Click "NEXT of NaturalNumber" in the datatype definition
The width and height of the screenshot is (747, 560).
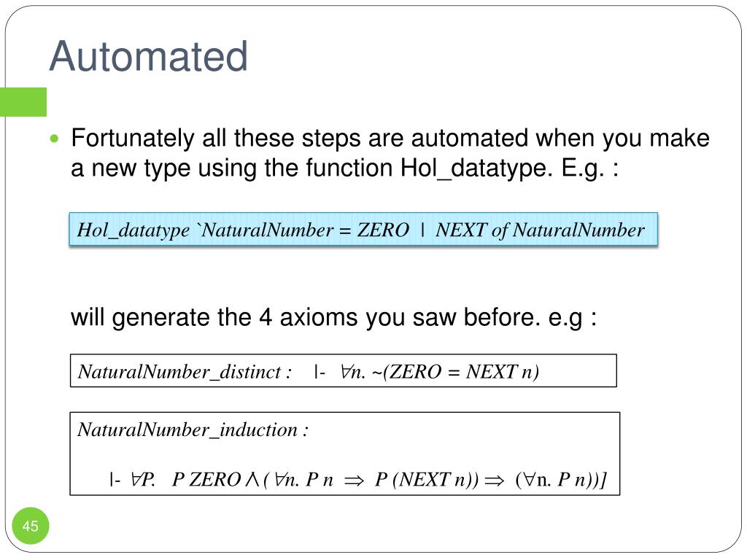pyautogui.click(x=540, y=230)
